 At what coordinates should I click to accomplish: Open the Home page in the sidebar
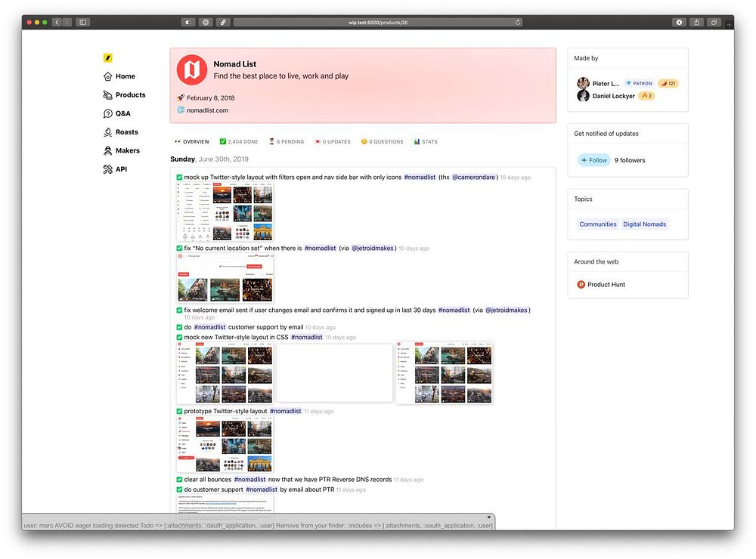click(119, 76)
